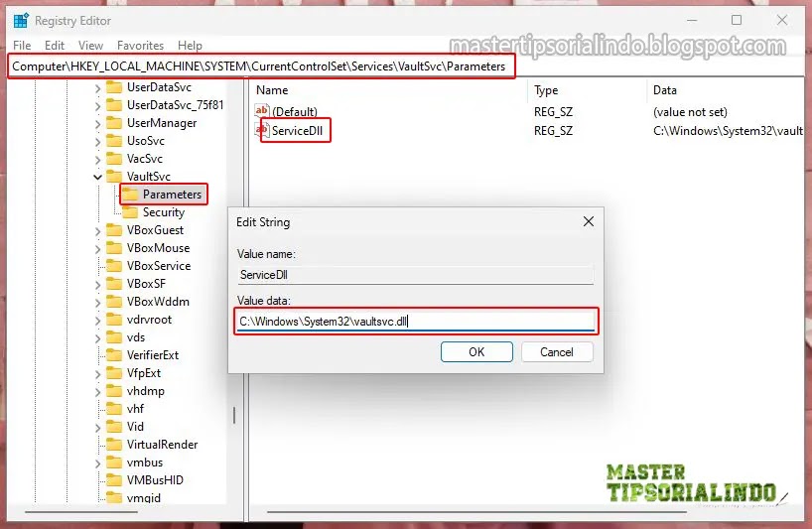Viewport: 812px width, 529px height.
Task: Expand the vds key
Action: click(x=97, y=338)
